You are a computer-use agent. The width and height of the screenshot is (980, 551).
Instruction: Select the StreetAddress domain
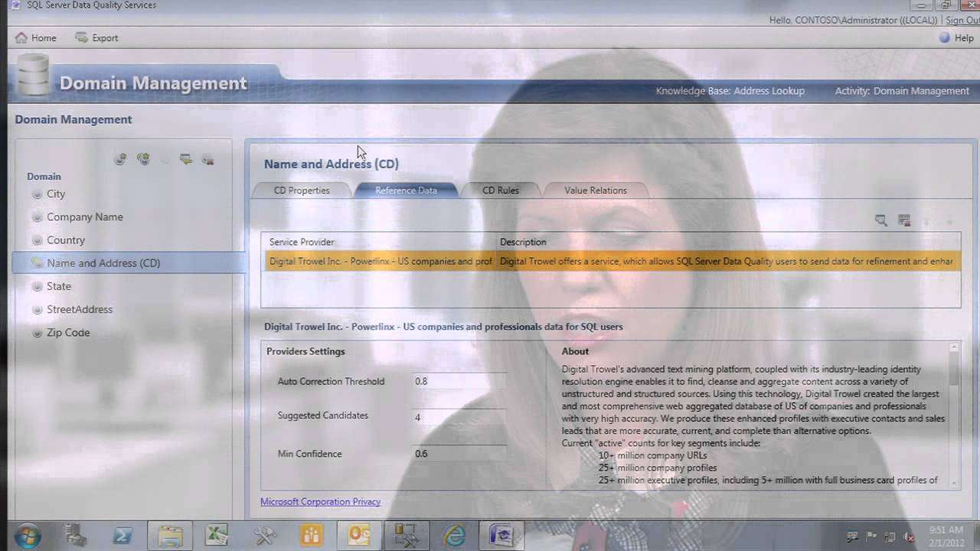[80, 309]
